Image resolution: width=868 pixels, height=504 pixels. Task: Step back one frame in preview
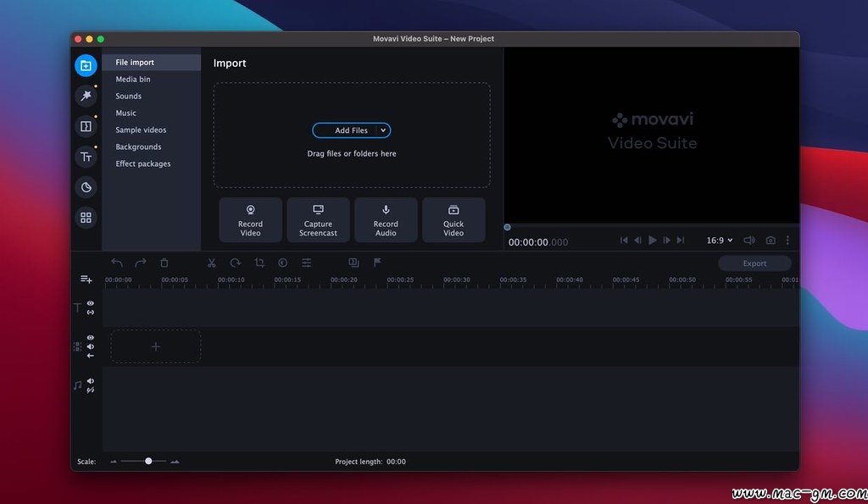click(x=637, y=240)
